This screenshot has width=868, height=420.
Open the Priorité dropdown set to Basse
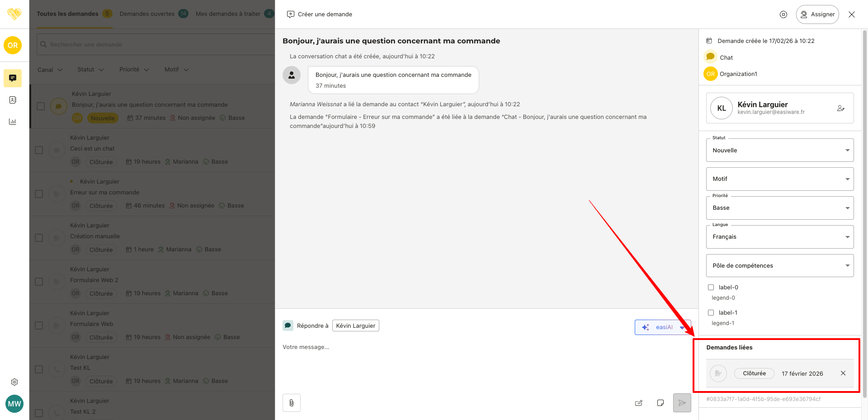779,208
